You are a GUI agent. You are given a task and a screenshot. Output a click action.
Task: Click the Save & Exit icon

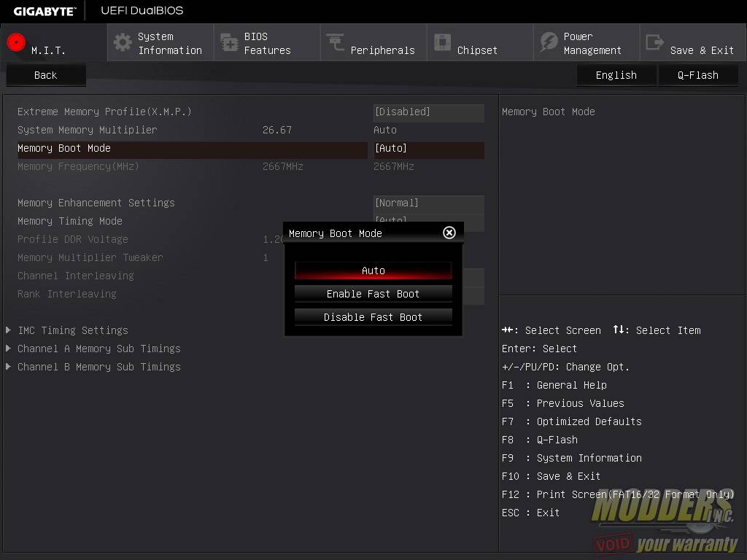(x=655, y=42)
